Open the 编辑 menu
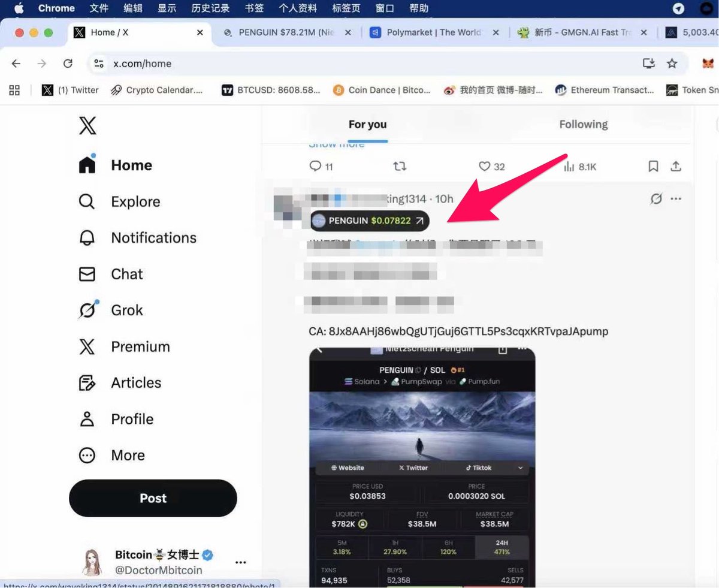Viewport: 719px width, 588px height. click(133, 8)
